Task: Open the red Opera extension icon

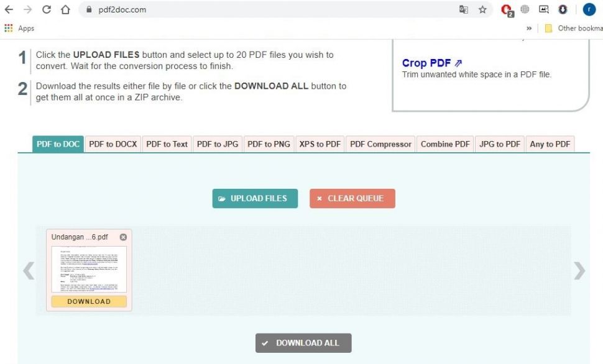Action: [507, 10]
